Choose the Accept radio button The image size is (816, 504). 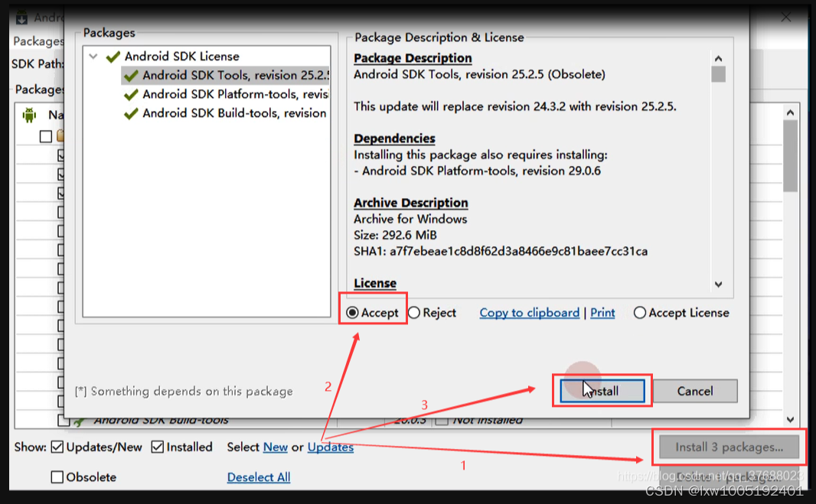352,313
